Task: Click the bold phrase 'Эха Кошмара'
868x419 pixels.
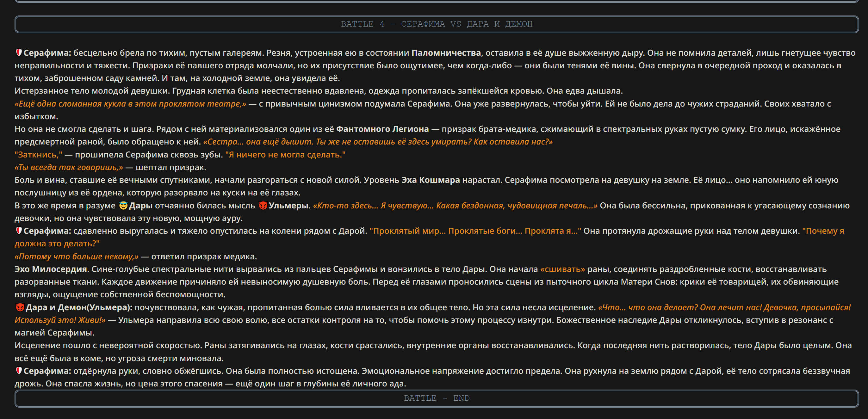Action: 430,180
